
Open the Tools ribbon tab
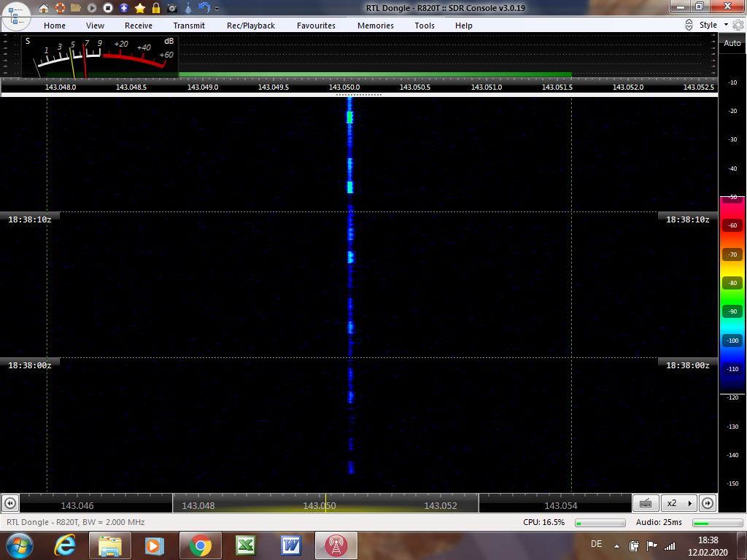(x=424, y=26)
